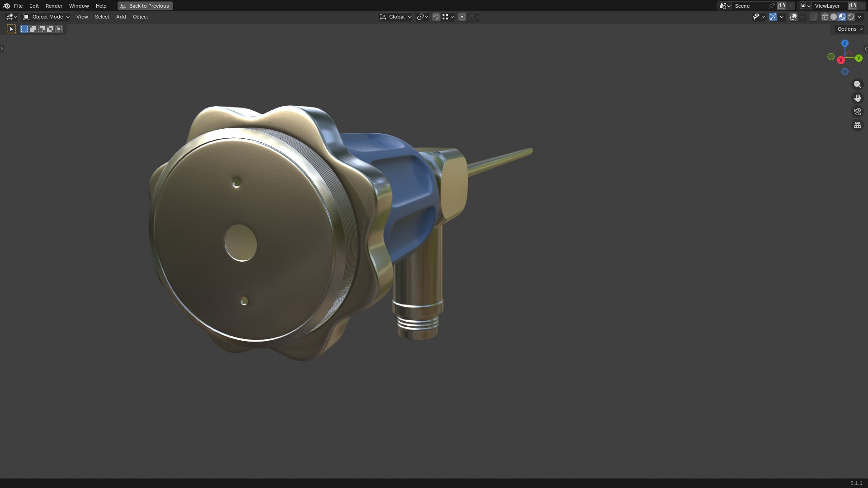Click the pan view hand icon
Viewport: 868px width, 488px height.
pyautogui.click(x=858, y=98)
